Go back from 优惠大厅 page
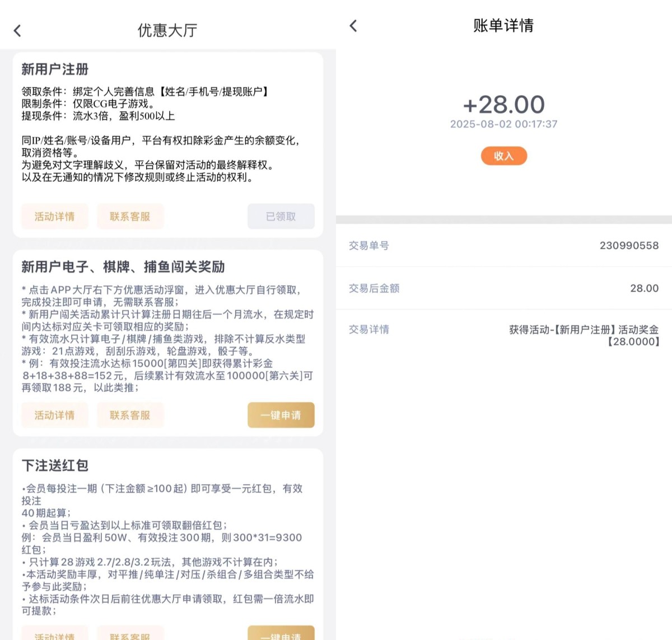The height and width of the screenshot is (640, 672). coord(17,31)
